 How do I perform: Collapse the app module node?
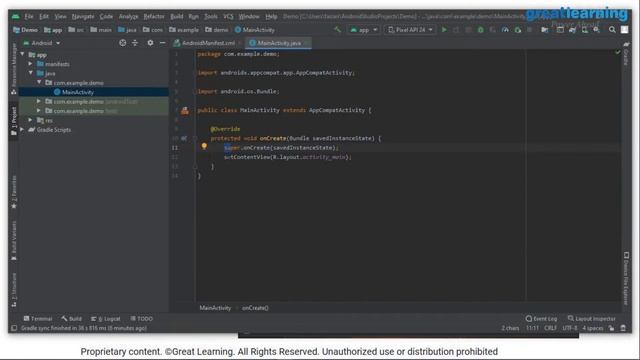coord(22,54)
